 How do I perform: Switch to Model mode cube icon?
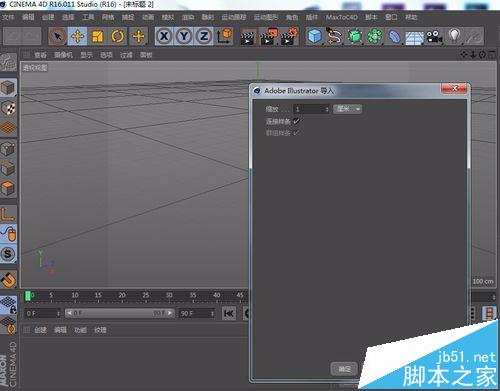[8, 88]
